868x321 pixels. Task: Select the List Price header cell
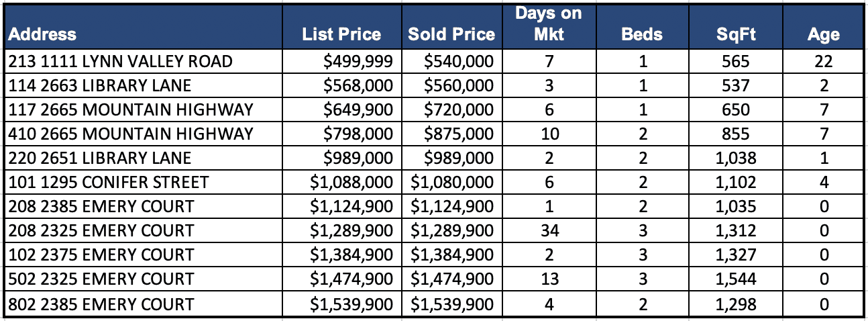[x=341, y=34]
